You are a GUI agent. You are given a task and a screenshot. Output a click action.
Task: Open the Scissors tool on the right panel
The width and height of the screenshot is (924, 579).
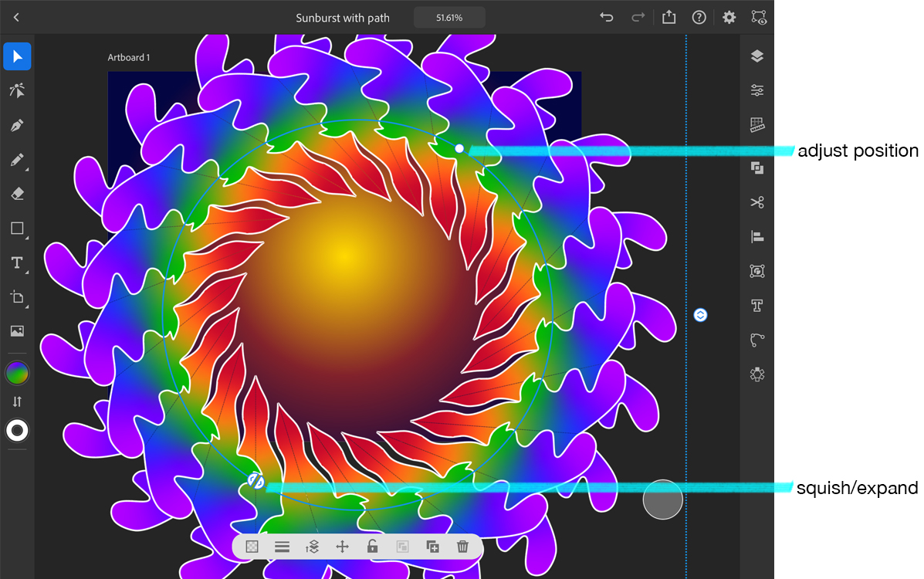pyautogui.click(x=756, y=202)
